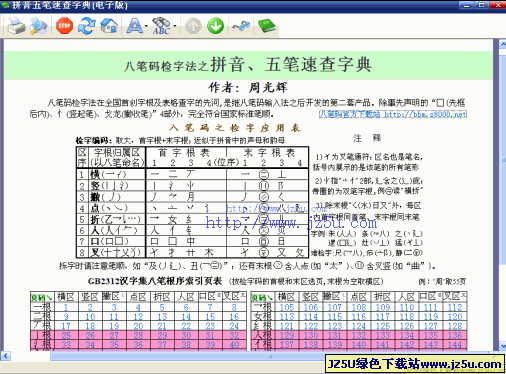Minimize the 拼音五笔速查字典 window

click(466, 5)
